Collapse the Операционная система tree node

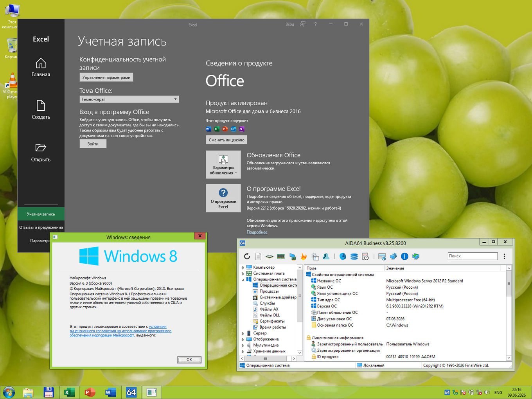(243, 280)
